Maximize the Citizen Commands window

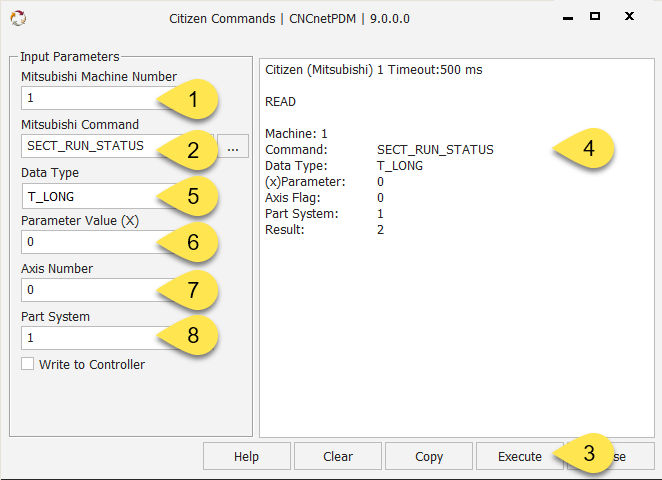coord(595,16)
